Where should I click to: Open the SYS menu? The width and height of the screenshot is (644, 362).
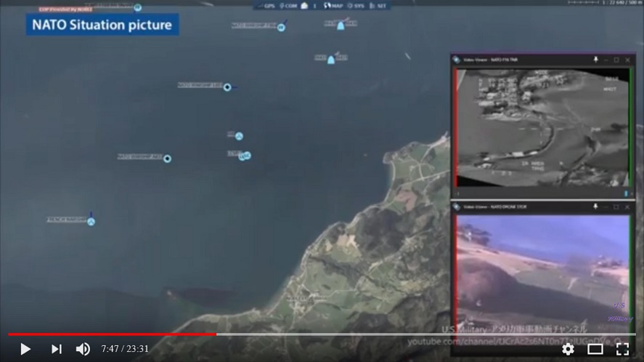pyautogui.click(x=356, y=6)
